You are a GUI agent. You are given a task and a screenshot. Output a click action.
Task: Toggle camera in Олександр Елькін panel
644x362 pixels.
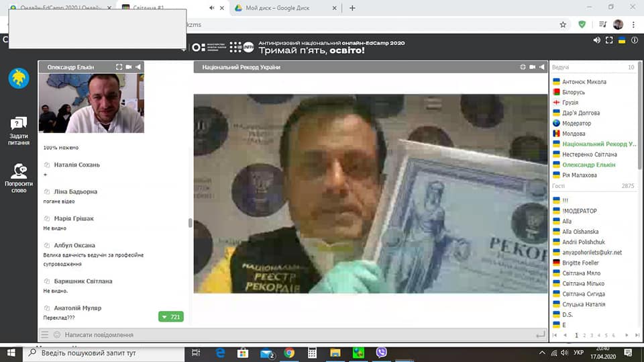click(x=129, y=67)
